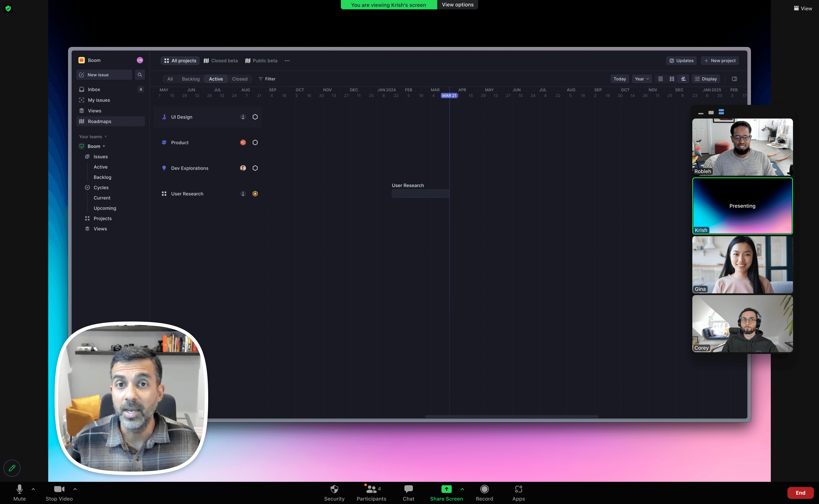Click Dev Explorations status hexagon icon
The height and width of the screenshot is (504, 819).
click(255, 168)
